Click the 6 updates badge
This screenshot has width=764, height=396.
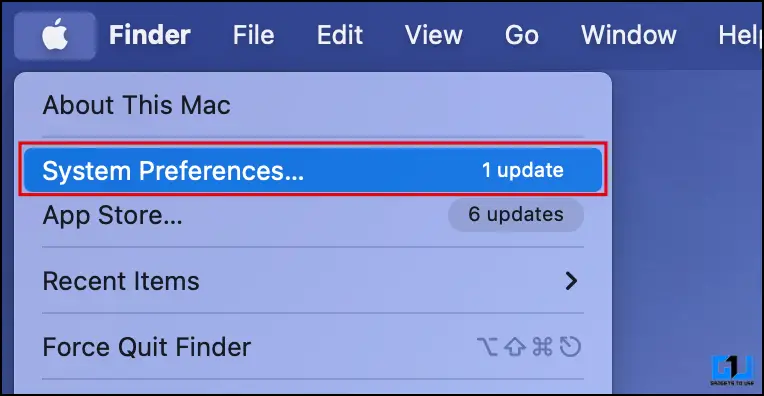tap(516, 214)
